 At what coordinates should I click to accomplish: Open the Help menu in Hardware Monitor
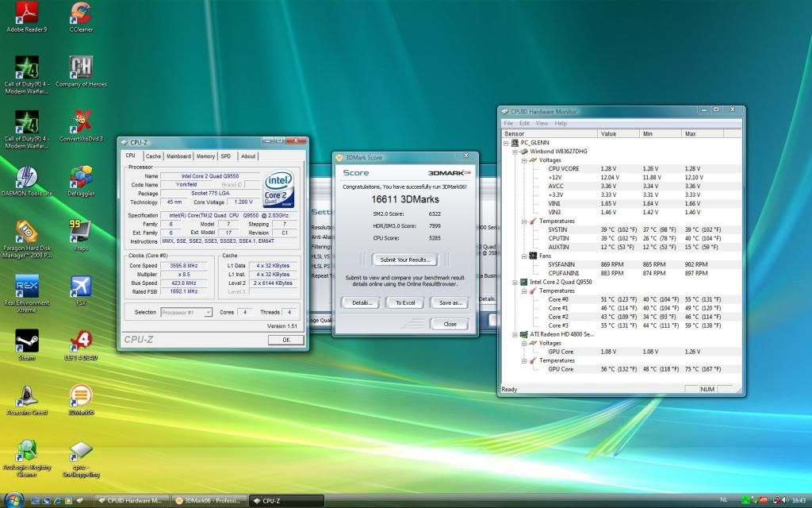(561, 123)
